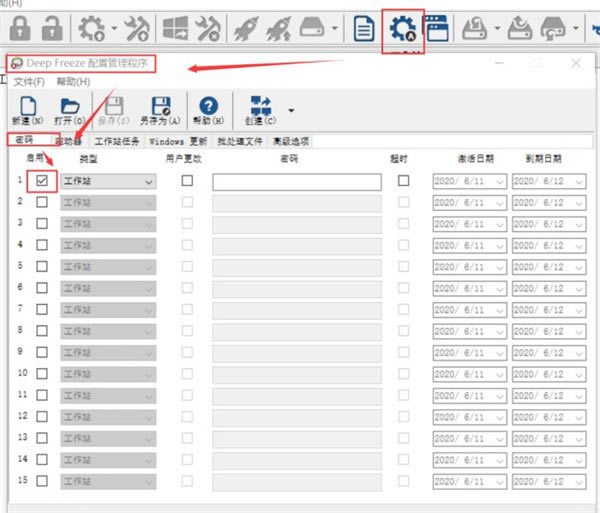Viewport: 600px width, 513px height.
Task: Check the 超时 timeout checkbox for row 1
Action: [403, 181]
